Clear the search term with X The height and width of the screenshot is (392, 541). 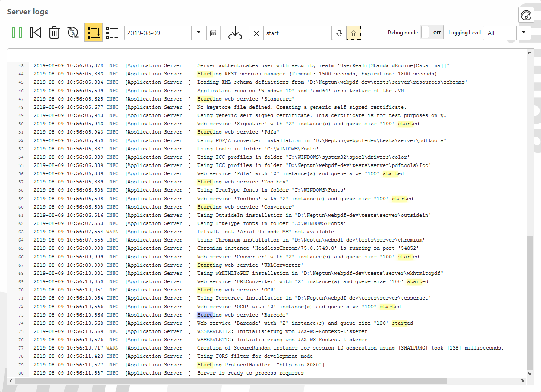point(256,33)
